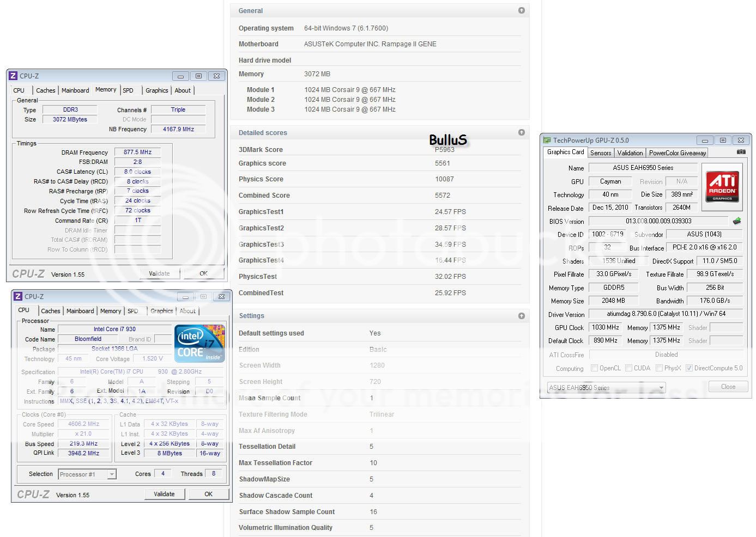
Task: Collapse the Settings section arrow icon
Action: [522, 316]
